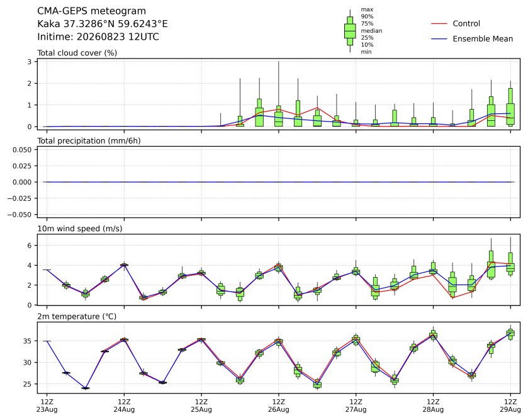Click the 12Z 26Aug time axis label
Viewport: 528px width, 420px height.
coord(279,406)
